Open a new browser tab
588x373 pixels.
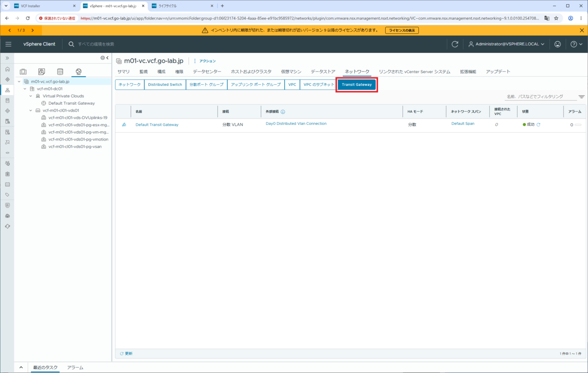point(222,6)
